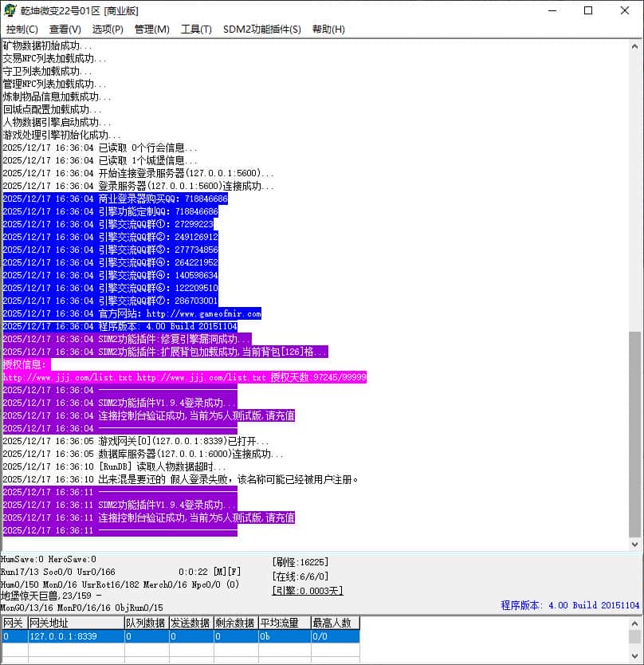This screenshot has width=644, height=665.
Task: Click 程序版本: 4.00 Build 20151104 blue label
Action: point(570,605)
